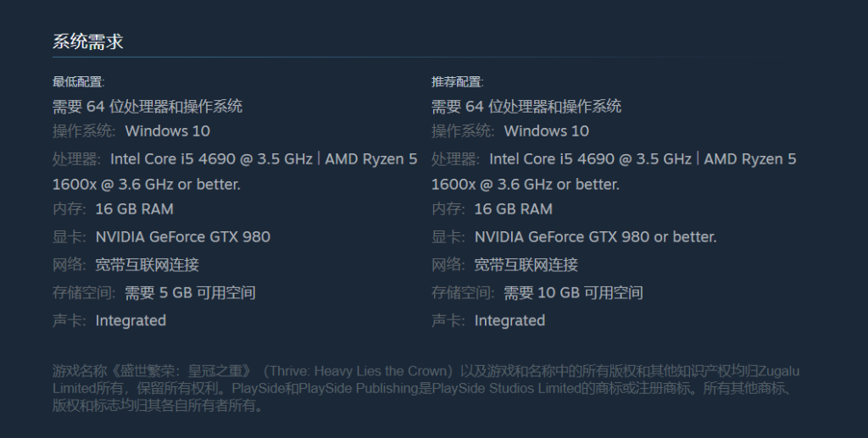This screenshot has height=438, width=868.
Task: Click GTX 980 or better recommended graphics
Action: click(x=596, y=237)
